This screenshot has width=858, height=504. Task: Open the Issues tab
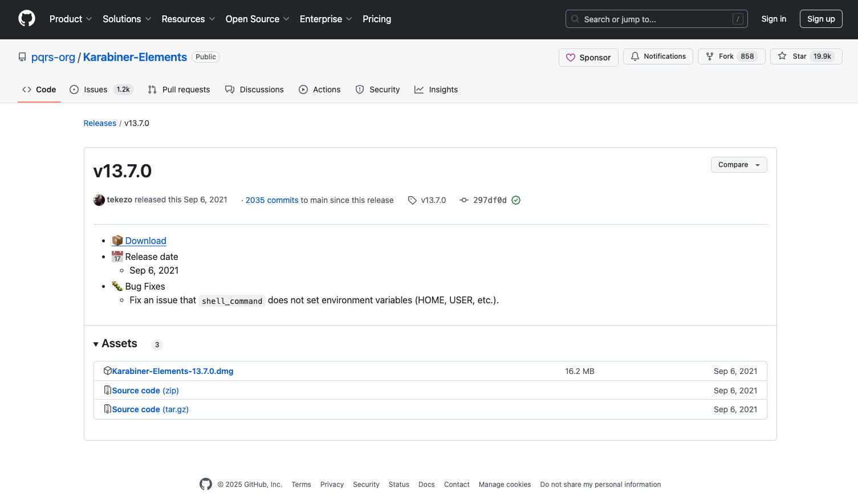pos(101,90)
